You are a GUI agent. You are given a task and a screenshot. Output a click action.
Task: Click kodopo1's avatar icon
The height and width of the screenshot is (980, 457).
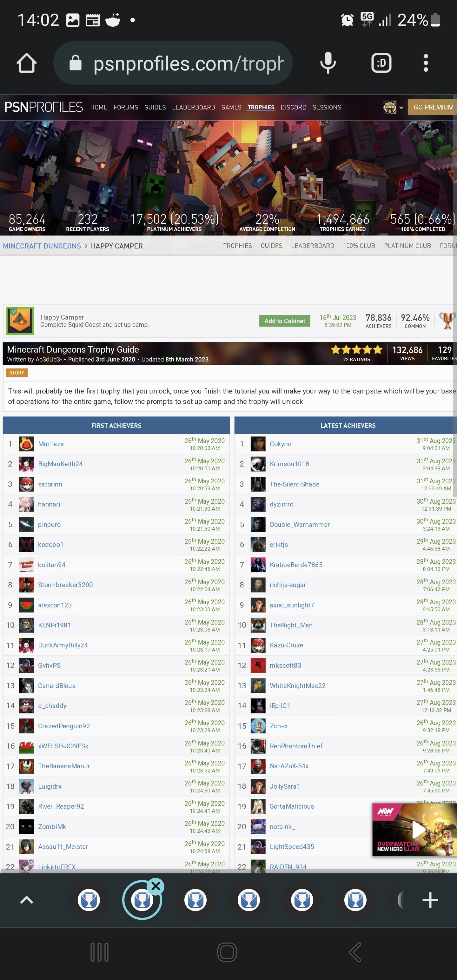click(26, 544)
